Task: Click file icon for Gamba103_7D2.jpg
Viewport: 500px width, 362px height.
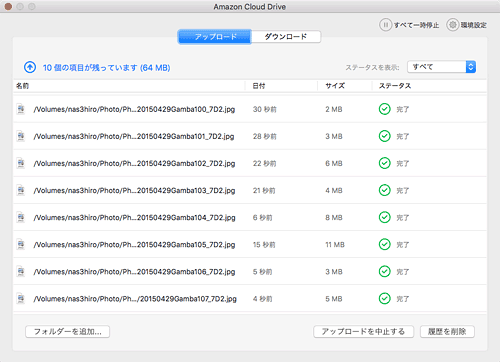Action: [21, 190]
